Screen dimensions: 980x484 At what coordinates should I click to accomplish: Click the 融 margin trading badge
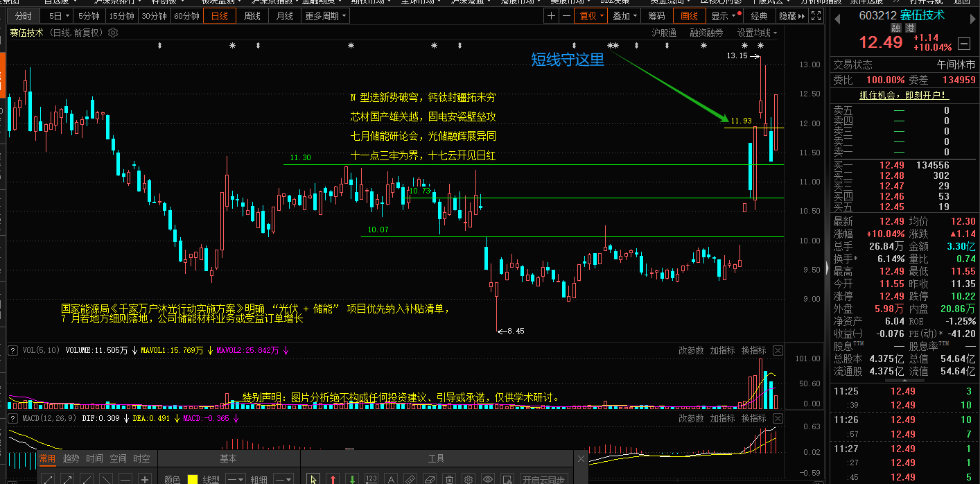[x=895, y=27]
